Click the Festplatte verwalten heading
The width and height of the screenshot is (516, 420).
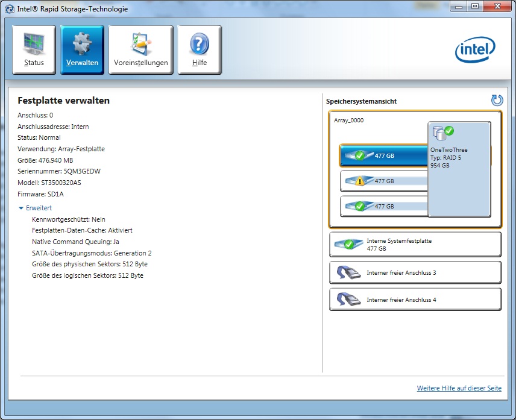tap(63, 101)
